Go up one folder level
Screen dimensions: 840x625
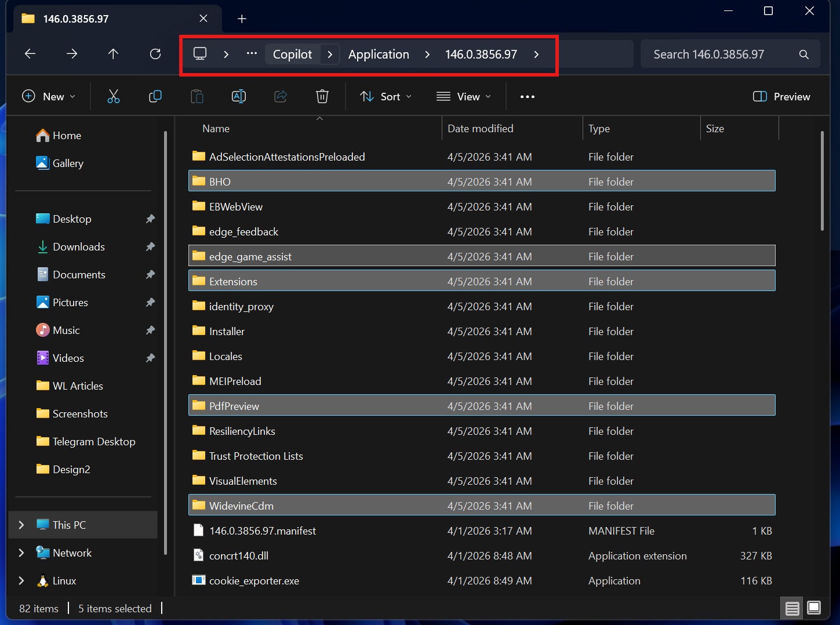click(x=113, y=53)
